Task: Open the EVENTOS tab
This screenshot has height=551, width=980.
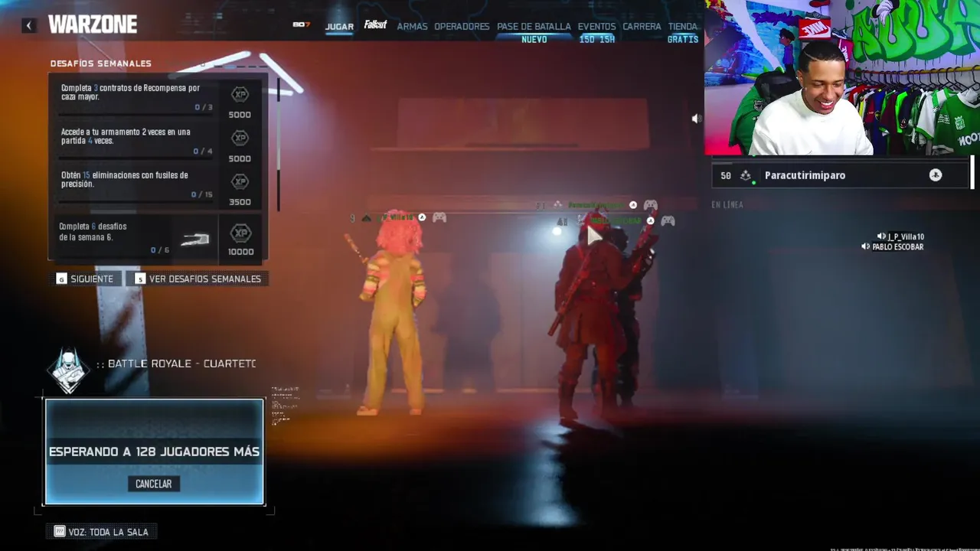Action: click(x=596, y=27)
